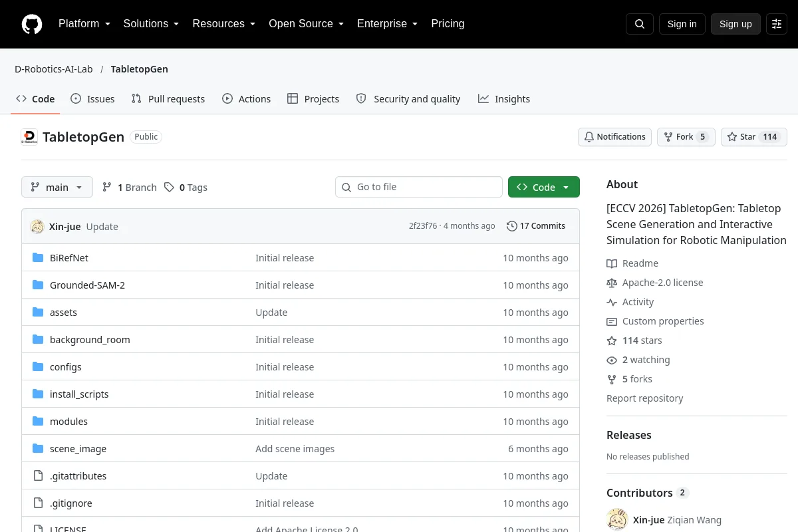
Task: Open appearance settings sliders icon in header
Action: pos(777,24)
